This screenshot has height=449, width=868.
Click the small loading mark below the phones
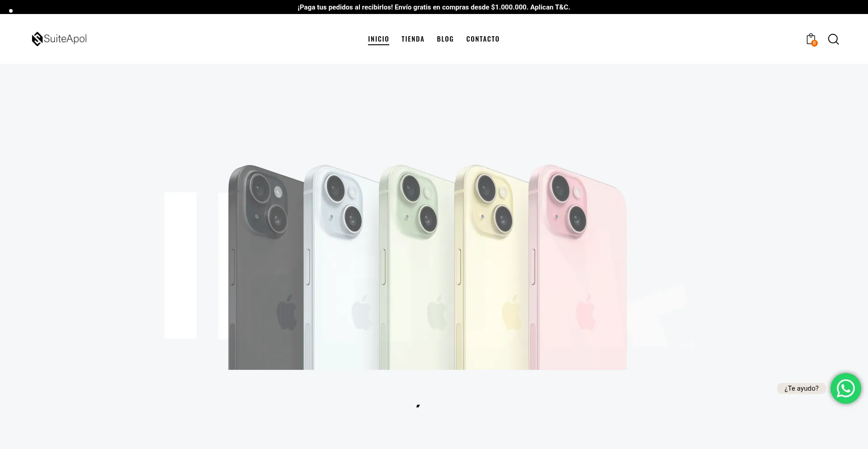[418, 406]
